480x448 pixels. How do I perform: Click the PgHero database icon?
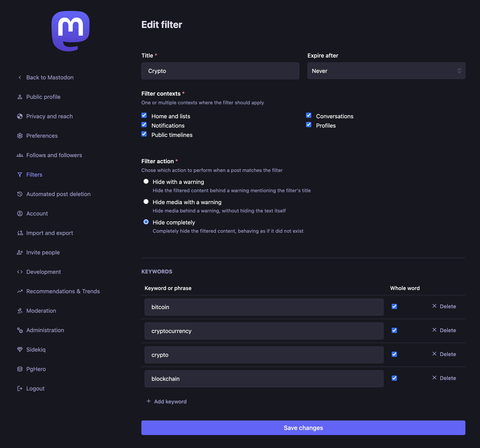pos(20,369)
